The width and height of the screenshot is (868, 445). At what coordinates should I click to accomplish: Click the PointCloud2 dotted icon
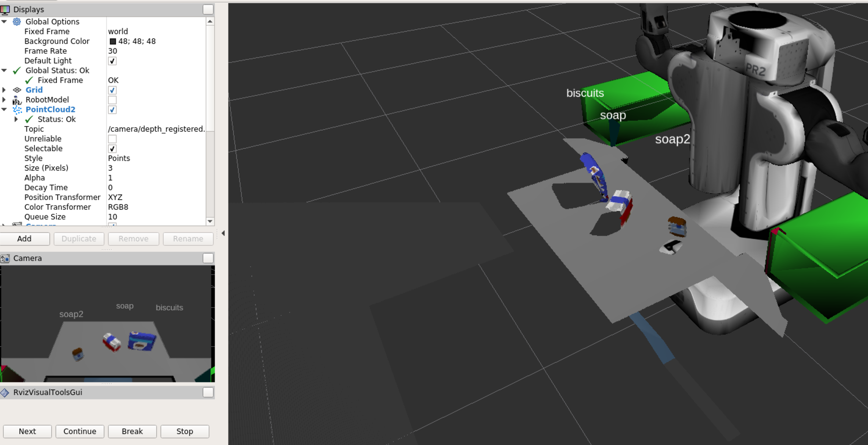(x=17, y=110)
